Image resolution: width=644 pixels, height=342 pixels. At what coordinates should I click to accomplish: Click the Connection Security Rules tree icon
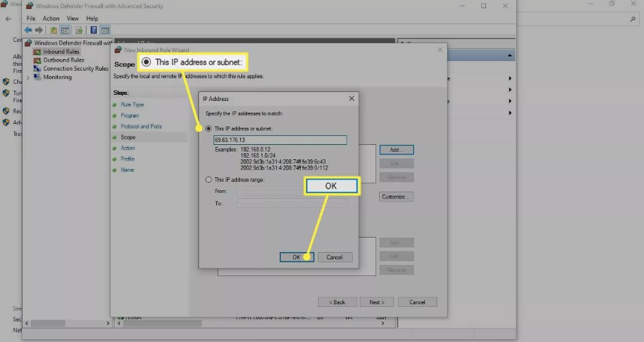point(37,69)
